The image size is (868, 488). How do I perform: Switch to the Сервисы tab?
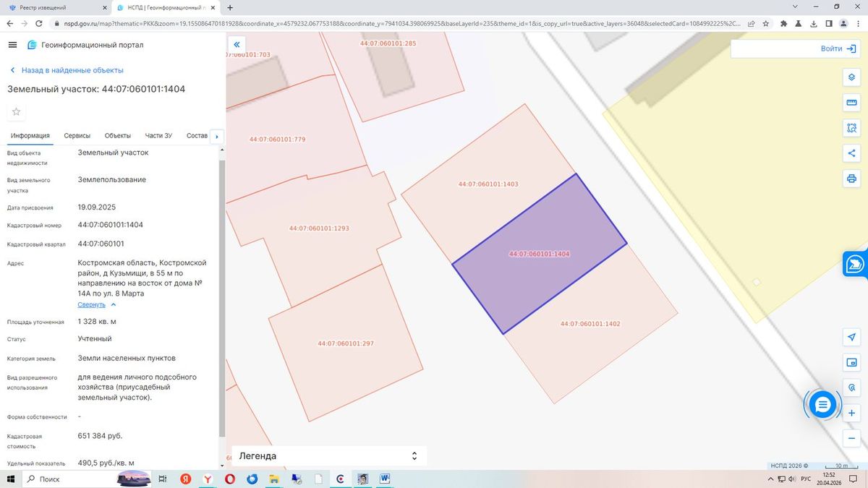77,136
